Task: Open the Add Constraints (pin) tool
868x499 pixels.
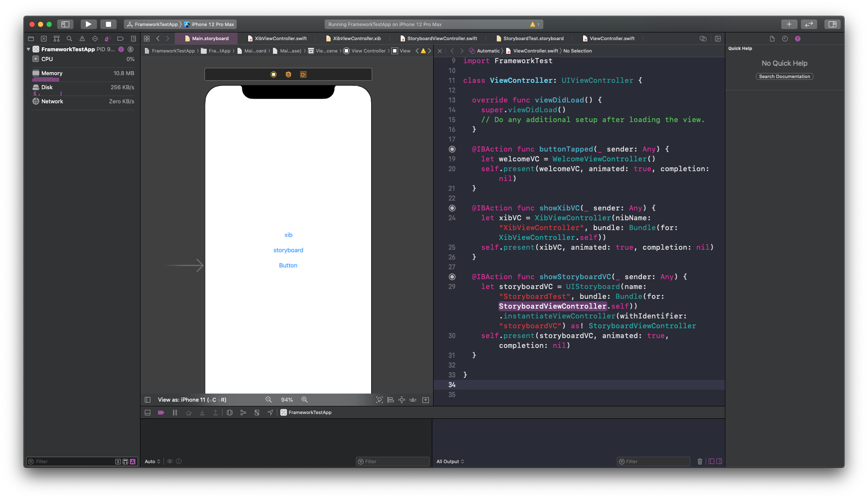Action: 402,400
